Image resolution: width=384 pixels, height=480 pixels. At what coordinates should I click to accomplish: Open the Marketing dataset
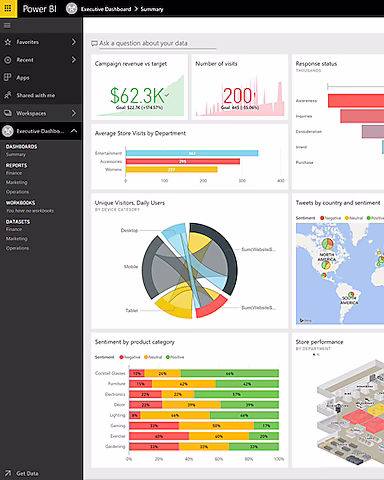16,239
